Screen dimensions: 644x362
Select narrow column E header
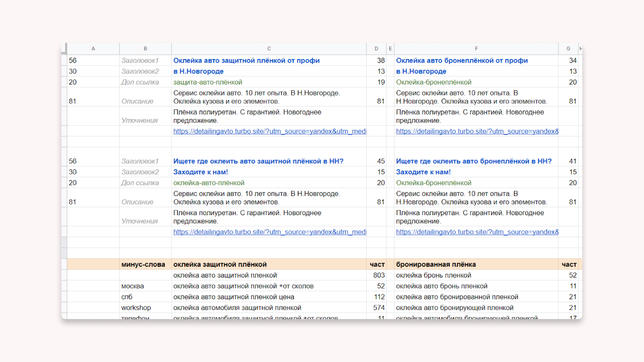(390, 49)
